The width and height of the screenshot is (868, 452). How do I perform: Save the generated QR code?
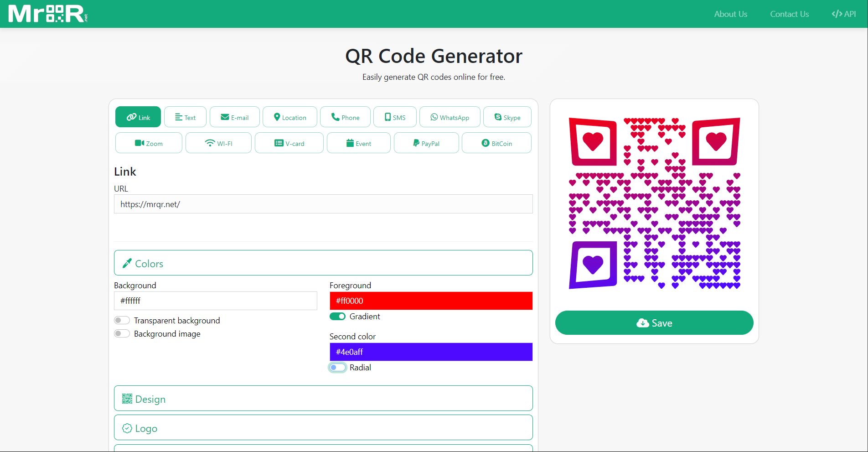click(x=654, y=323)
